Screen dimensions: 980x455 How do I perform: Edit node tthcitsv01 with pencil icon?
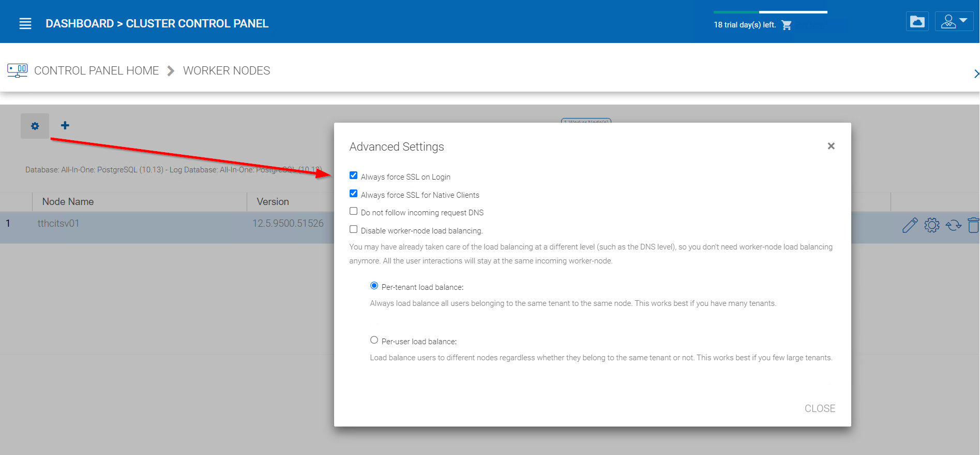pyautogui.click(x=910, y=225)
